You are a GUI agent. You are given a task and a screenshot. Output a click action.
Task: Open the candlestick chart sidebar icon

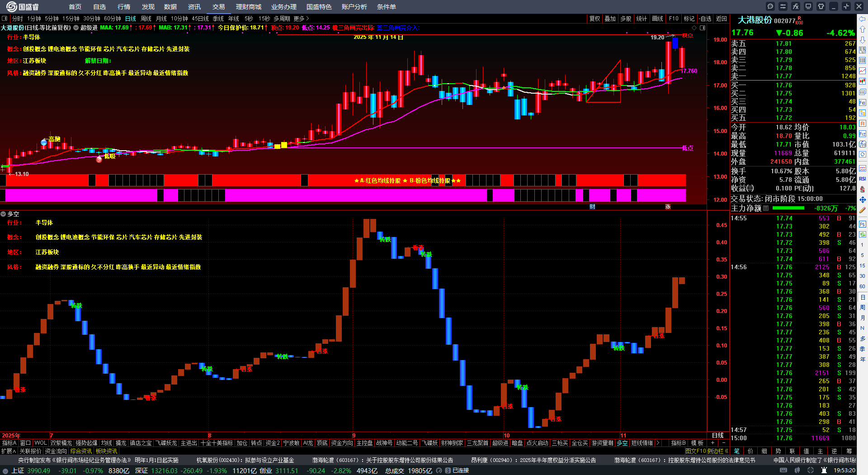click(863, 81)
